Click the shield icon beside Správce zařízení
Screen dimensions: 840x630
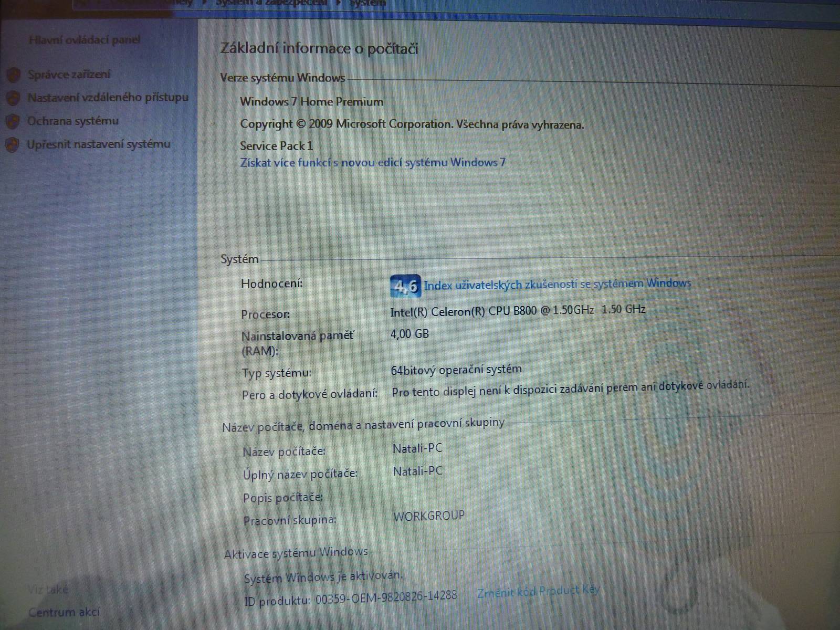pos(13,75)
